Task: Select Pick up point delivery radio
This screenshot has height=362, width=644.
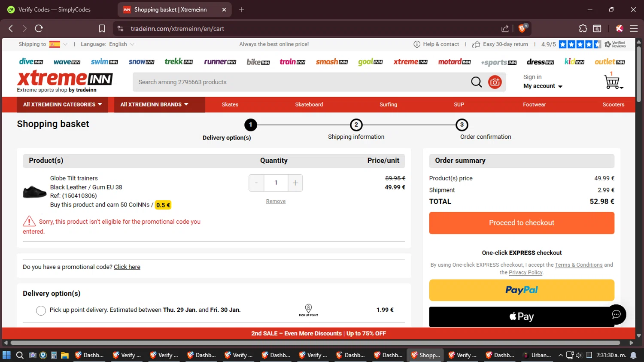Action: click(41, 310)
